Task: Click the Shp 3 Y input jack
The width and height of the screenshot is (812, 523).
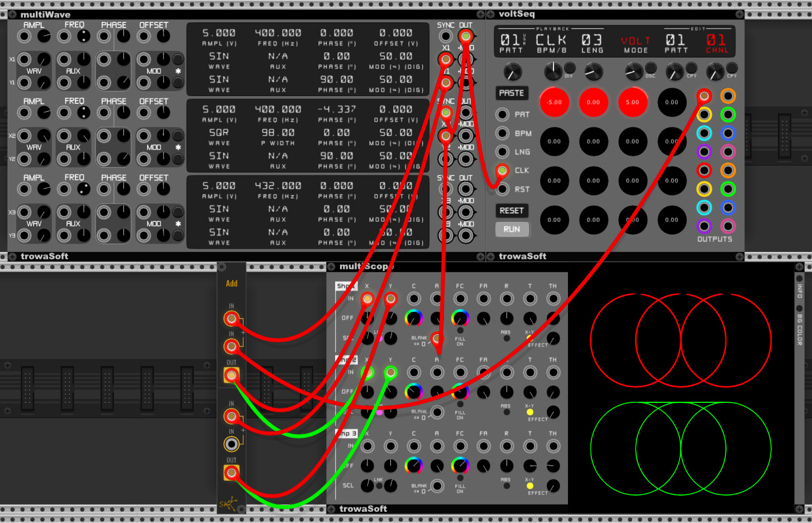Action: click(391, 446)
